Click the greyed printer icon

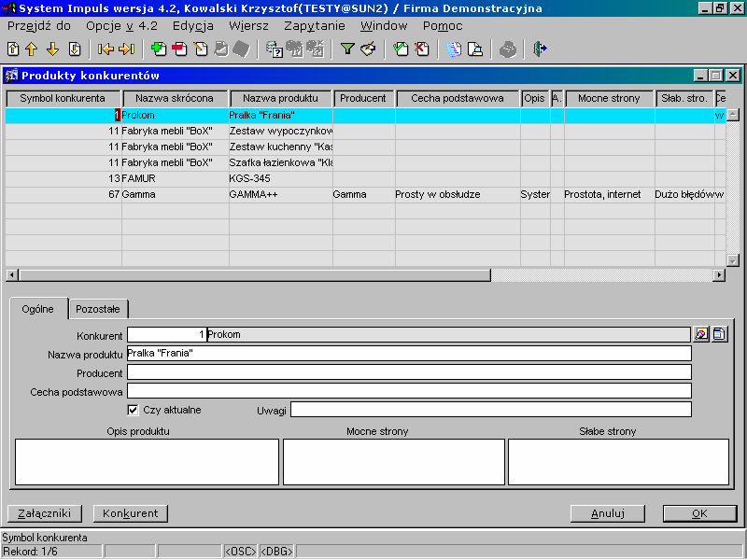tap(508, 49)
